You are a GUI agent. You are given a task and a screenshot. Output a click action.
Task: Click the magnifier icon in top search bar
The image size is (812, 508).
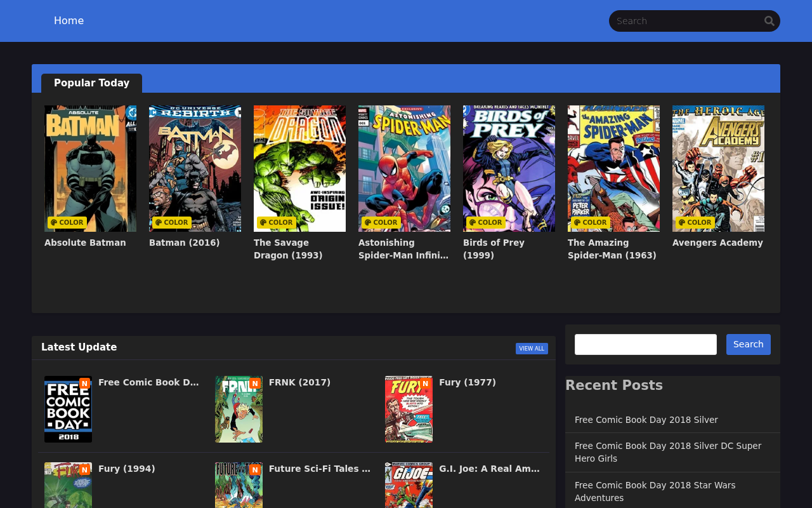769,21
